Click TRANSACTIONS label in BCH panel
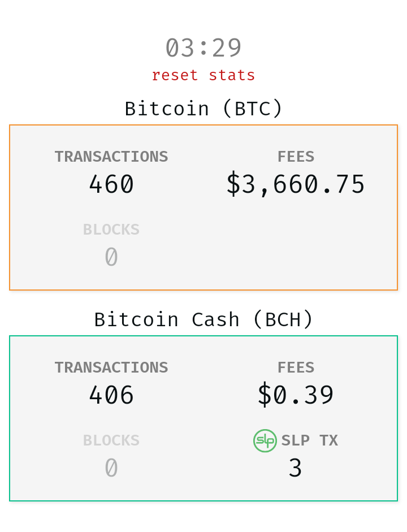This screenshot has height=532, width=407. point(111,367)
